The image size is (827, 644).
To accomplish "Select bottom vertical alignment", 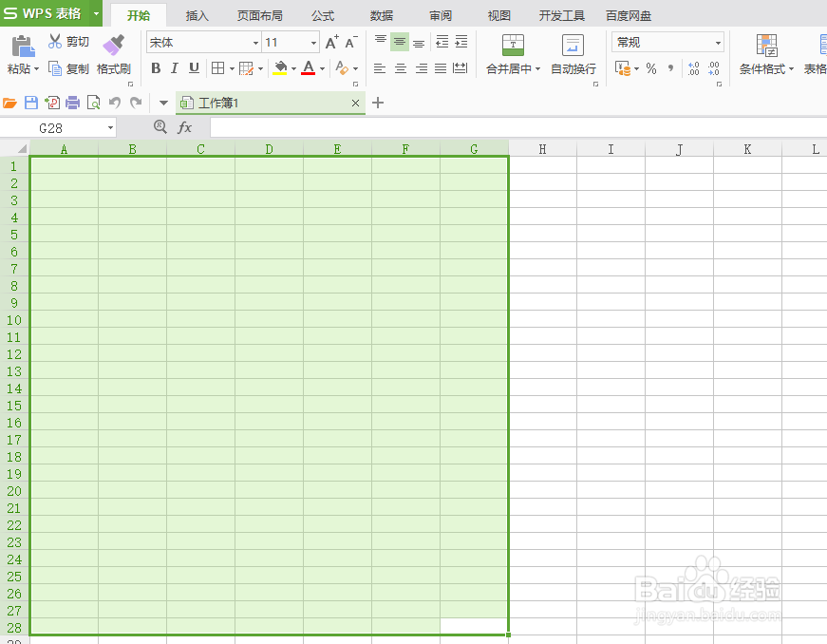I will click(419, 42).
